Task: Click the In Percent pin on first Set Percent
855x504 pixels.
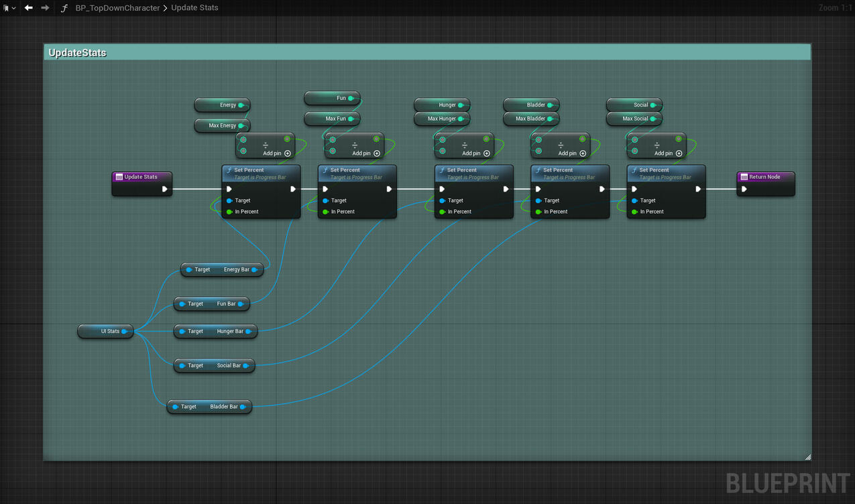Action: coord(230,212)
